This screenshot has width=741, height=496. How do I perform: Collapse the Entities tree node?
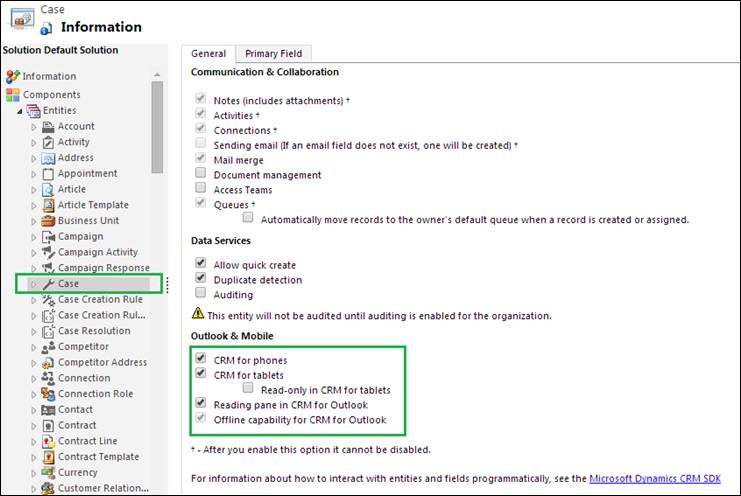coord(19,111)
